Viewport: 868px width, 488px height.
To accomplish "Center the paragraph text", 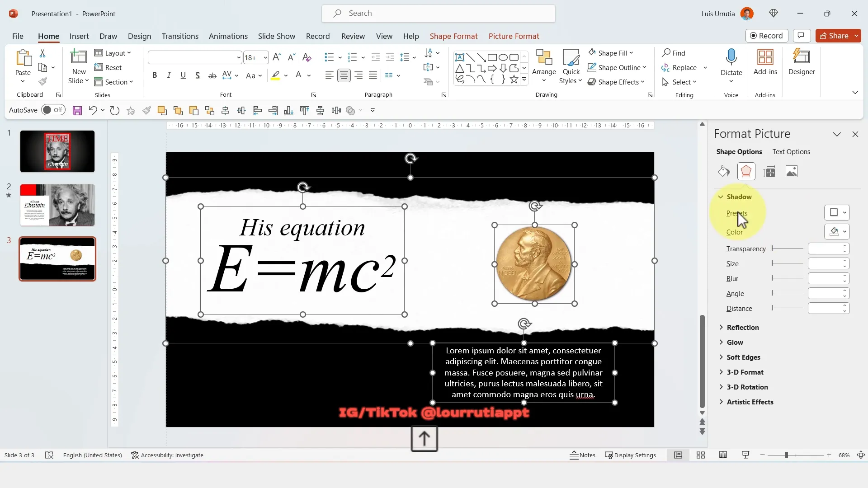I will [344, 75].
